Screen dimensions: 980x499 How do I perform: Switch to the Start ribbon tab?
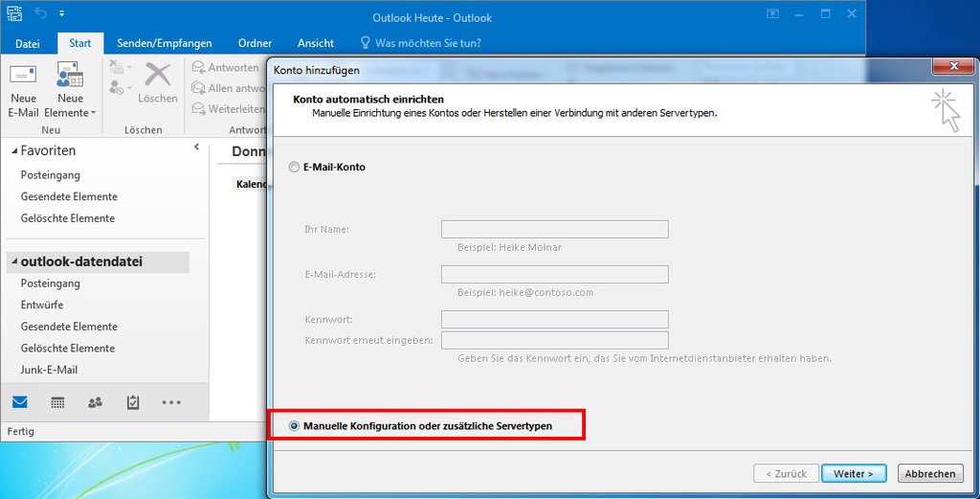(80, 43)
